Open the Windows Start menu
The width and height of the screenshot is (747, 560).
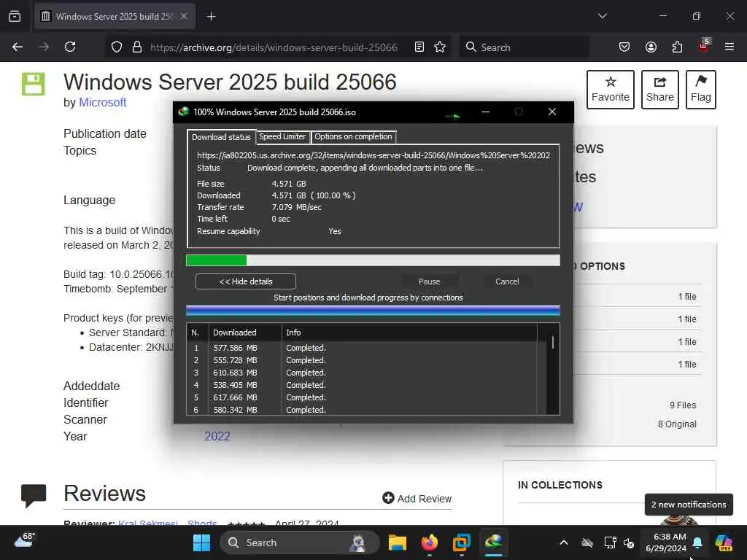click(x=201, y=542)
